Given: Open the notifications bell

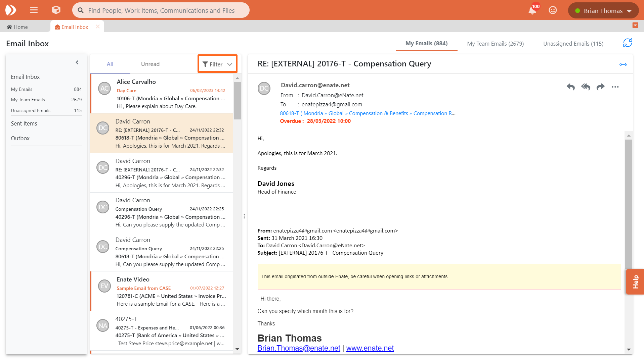Looking at the screenshot, I should [x=532, y=10].
